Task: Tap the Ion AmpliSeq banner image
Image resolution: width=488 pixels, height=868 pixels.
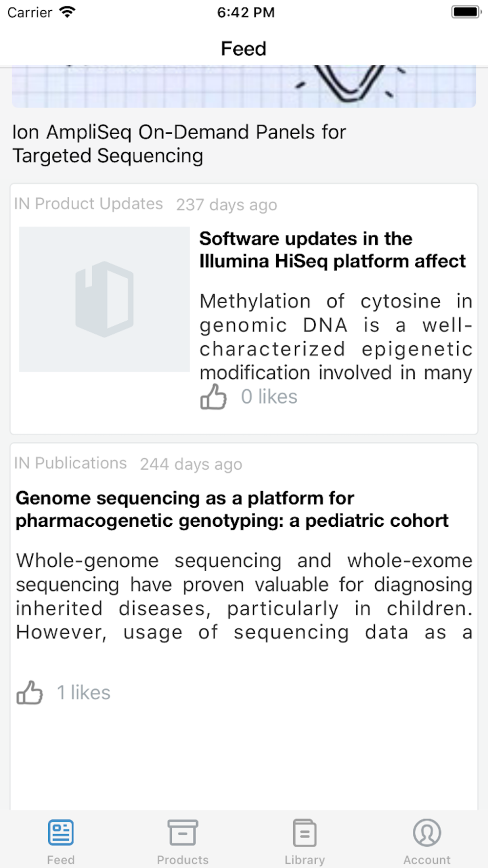Action: coord(244,86)
